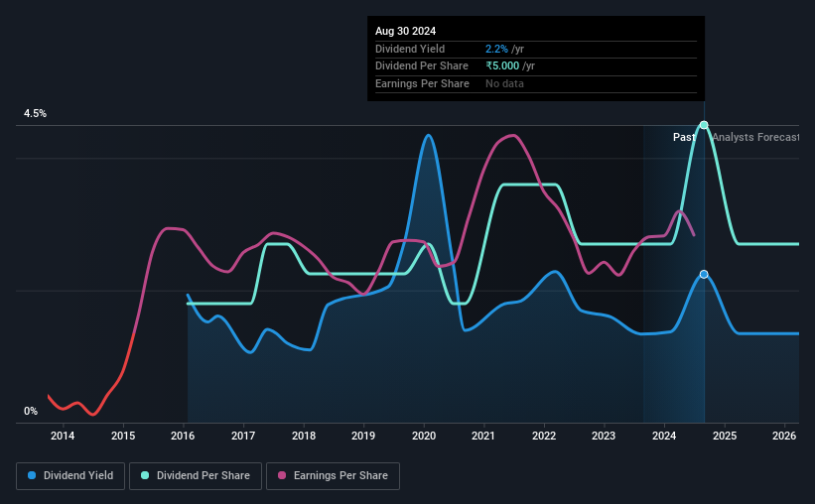This screenshot has height=504, width=815.
Task: Click the teal Dividend Per Share peak marker
Action: (x=704, y=125)
